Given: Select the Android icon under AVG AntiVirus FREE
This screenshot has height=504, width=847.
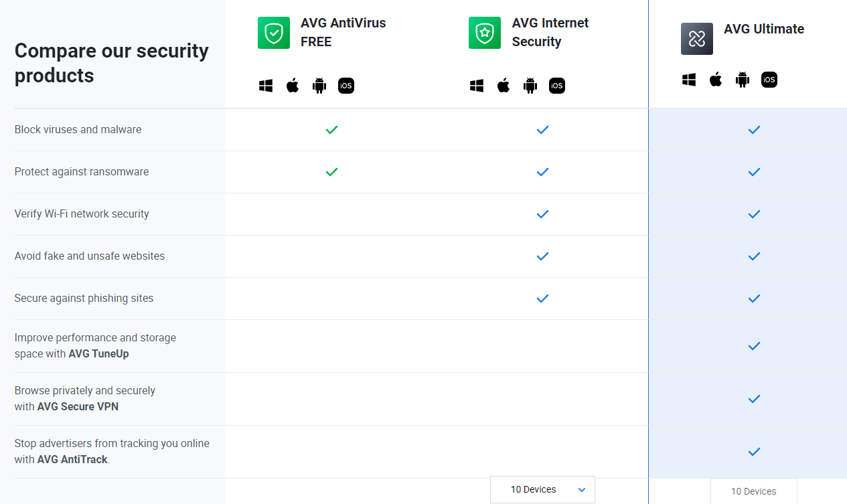Looking at the screenshot, I should (x=319, y=86).
